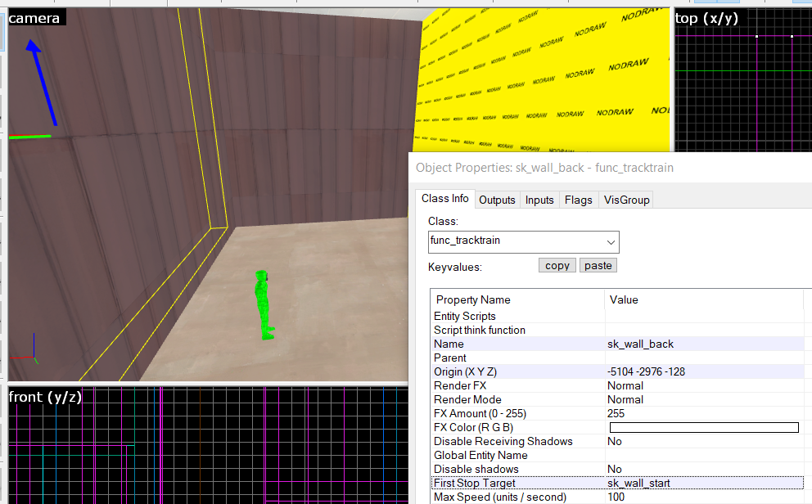Go to the Flags tab

point(578,200)
